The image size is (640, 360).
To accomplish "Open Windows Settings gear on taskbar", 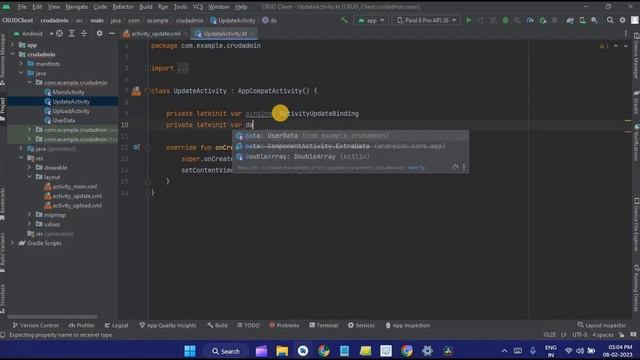I will [427, 351].
